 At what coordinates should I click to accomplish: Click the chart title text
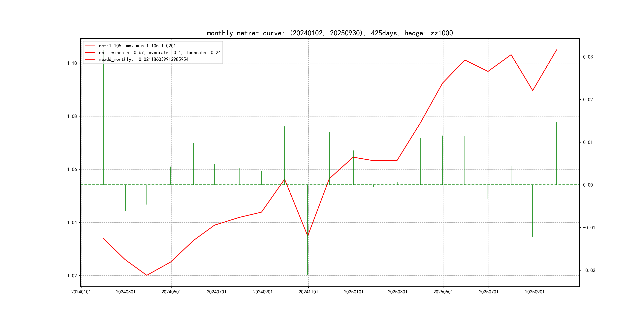(x=330, y=33)
